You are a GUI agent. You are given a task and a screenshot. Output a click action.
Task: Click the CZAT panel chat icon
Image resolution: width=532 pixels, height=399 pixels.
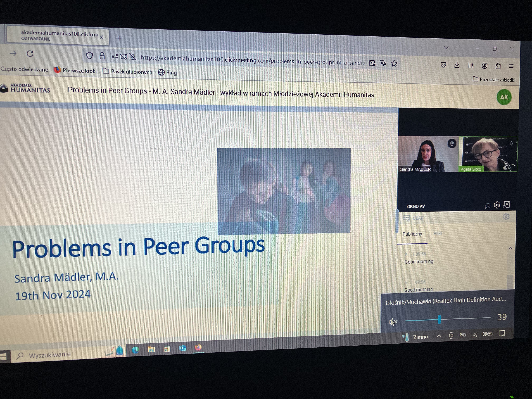407,218
